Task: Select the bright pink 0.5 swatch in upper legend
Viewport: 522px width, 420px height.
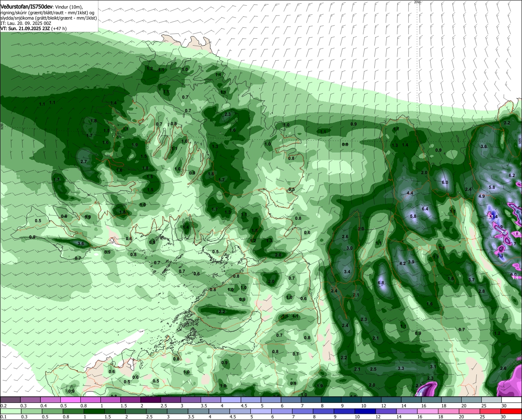Action: click(x=70, y=400)
